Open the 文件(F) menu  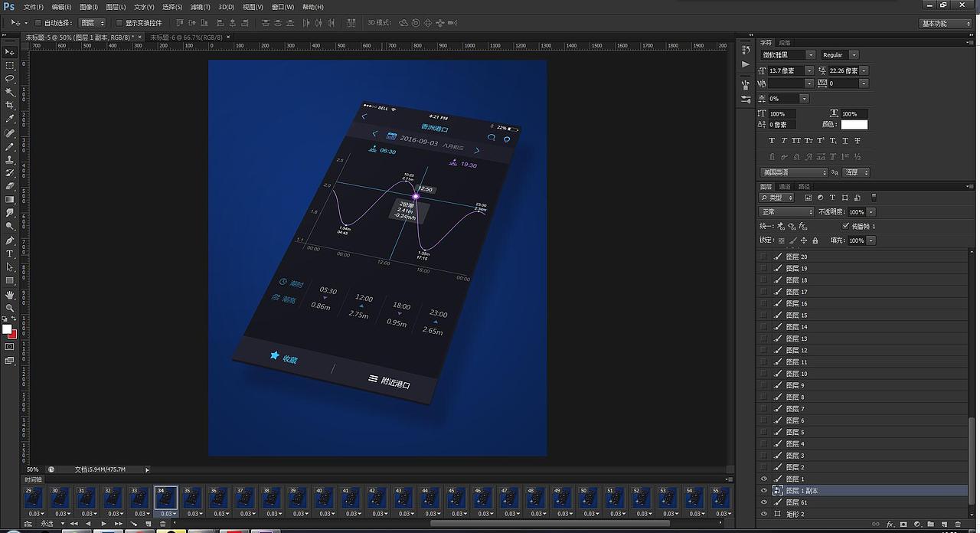(x=34, y=7)
